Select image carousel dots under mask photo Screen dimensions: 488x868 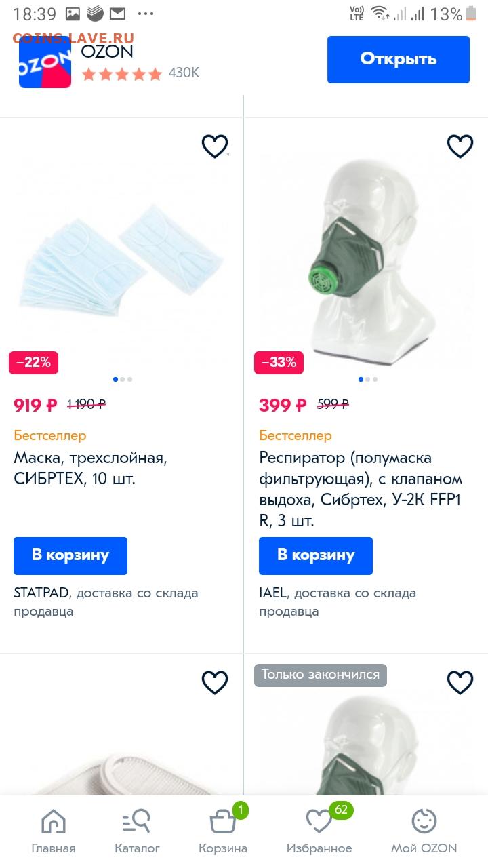click(x=123, y=379)
